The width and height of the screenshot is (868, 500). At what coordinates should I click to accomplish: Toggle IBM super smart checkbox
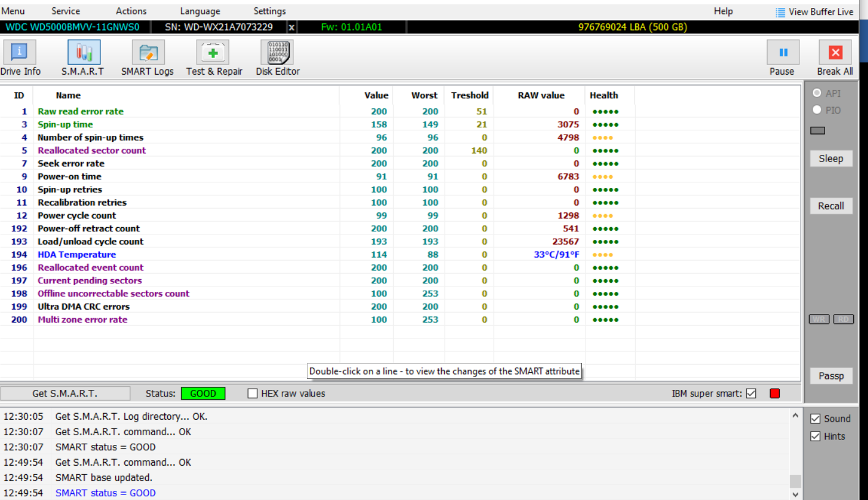point(752,394)
